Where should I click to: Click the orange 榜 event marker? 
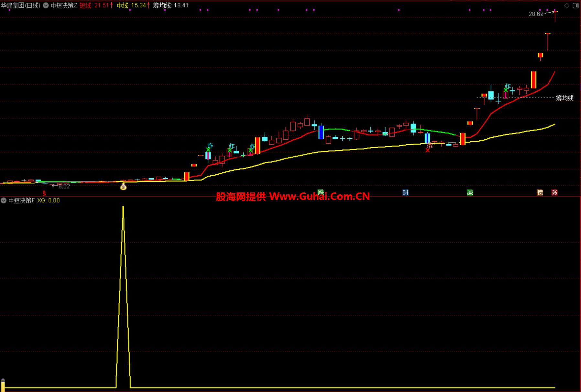[x=540, y=192]
